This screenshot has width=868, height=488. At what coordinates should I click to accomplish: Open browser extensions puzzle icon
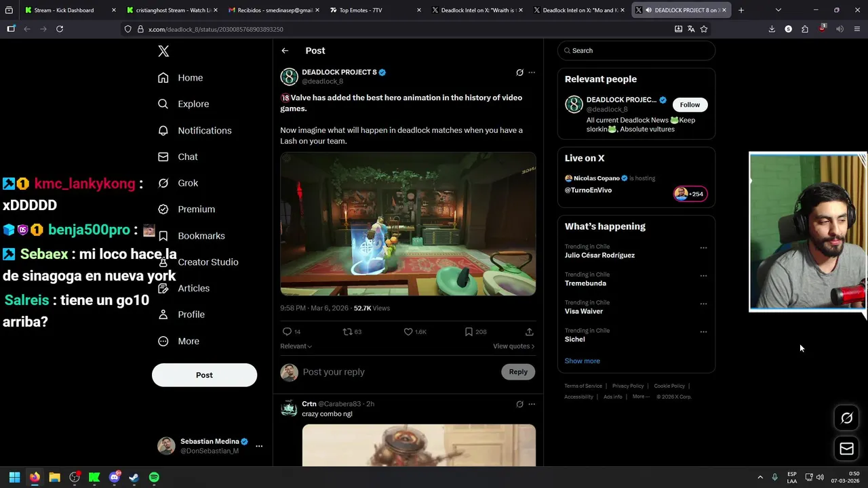tap(805, 29)
